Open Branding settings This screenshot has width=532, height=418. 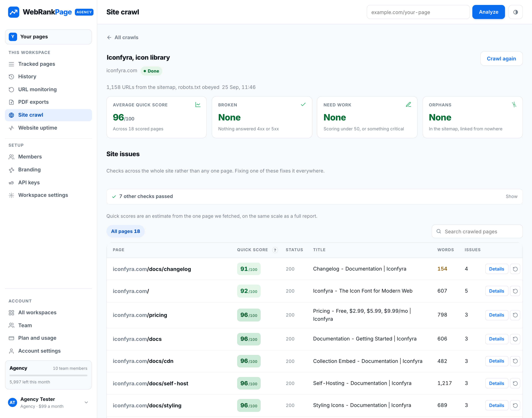[x=48, y=170]
